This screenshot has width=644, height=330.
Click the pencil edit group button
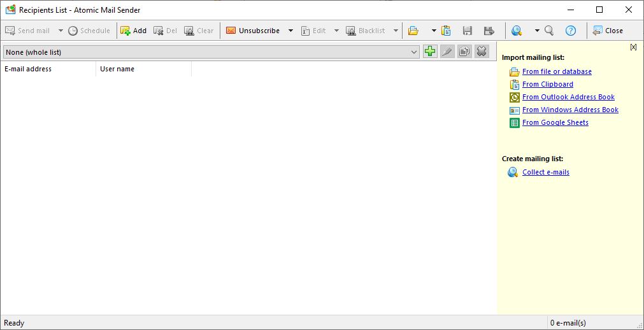pyautogui.click(x=447, y=52)
